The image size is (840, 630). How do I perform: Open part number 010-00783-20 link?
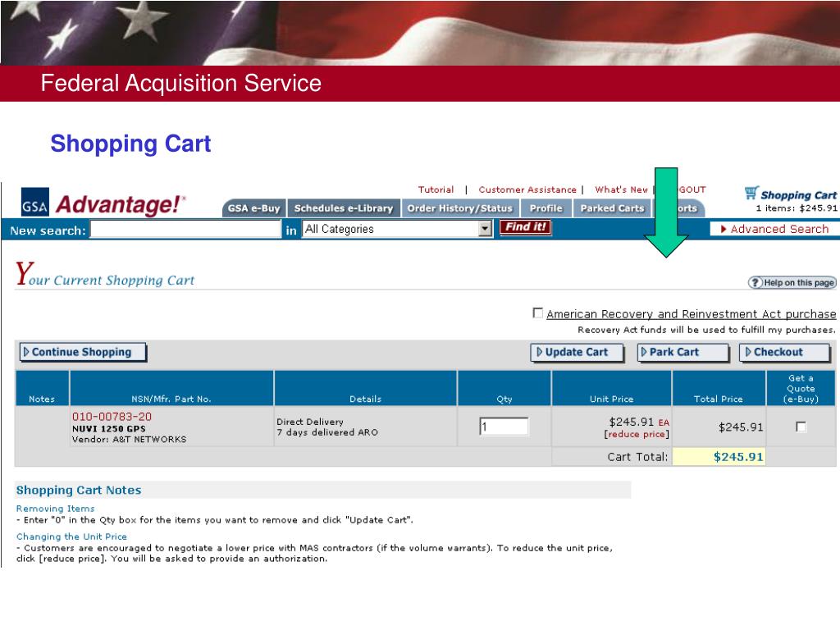pyautogui.click(x=112, y=416)
